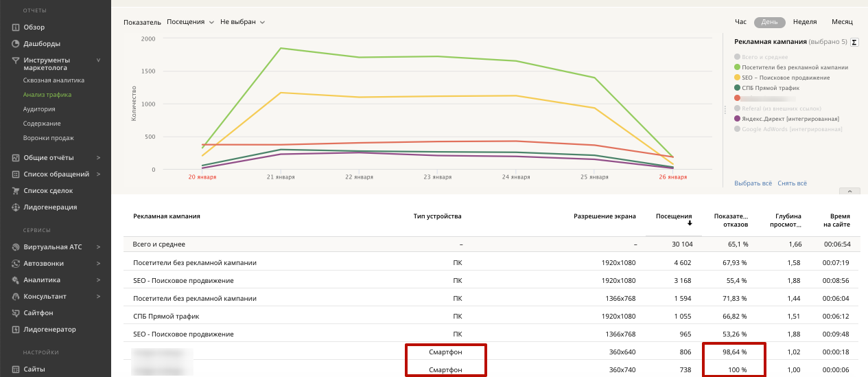Click 'Снять всё' link
The image size is (868, 377).
coord(792,183)
